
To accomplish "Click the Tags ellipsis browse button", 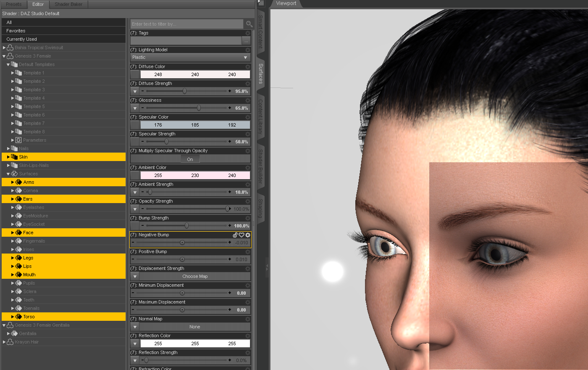I will [x=247, y=41].
